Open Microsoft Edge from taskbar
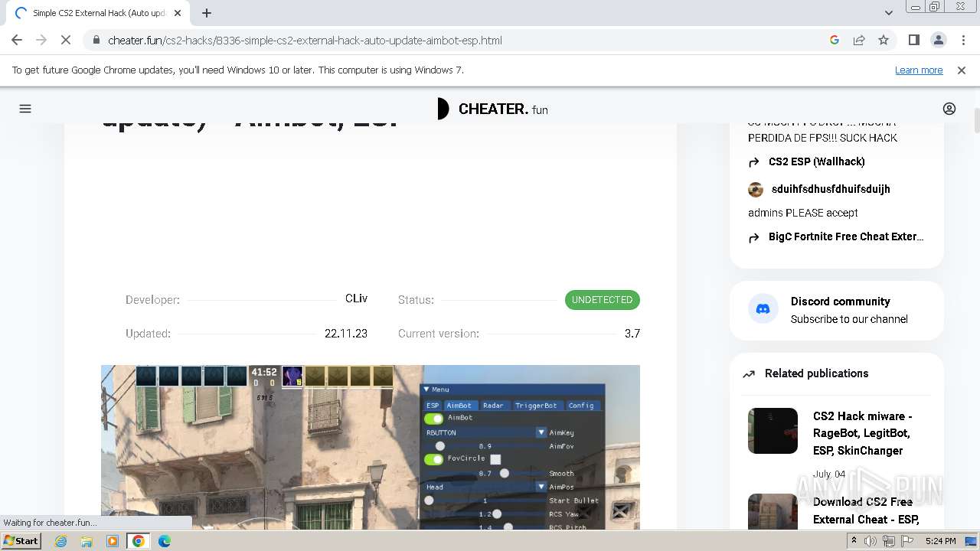980x551 pixels. tap(164, 541)
